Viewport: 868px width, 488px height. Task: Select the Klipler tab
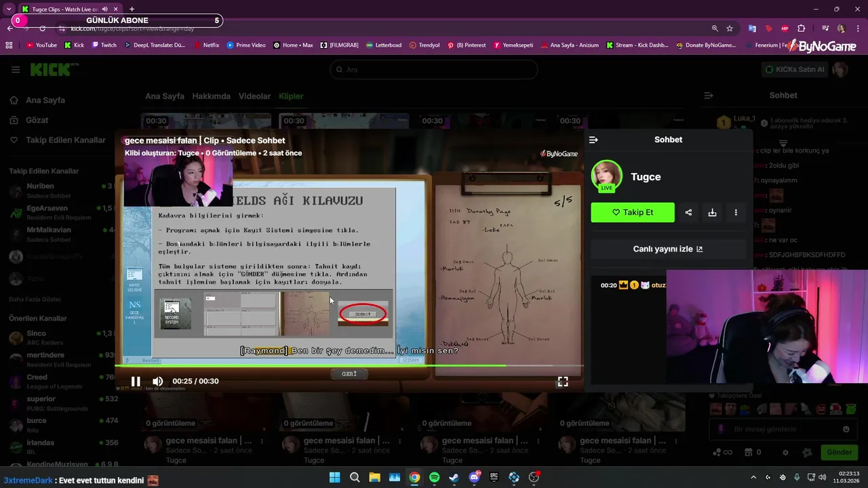coord(291,96)
